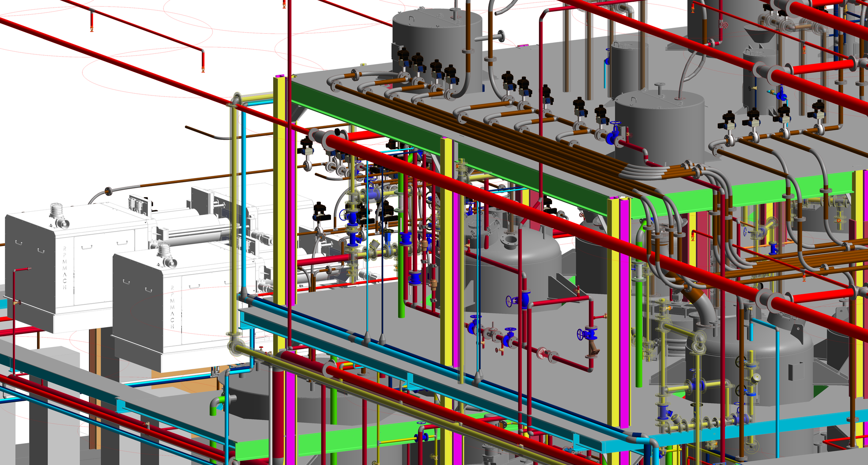The height and width of the screenshot is (465, 868).
Task: Select the red-spoked flow indicator on red pipe
Action: pos(541,353)
